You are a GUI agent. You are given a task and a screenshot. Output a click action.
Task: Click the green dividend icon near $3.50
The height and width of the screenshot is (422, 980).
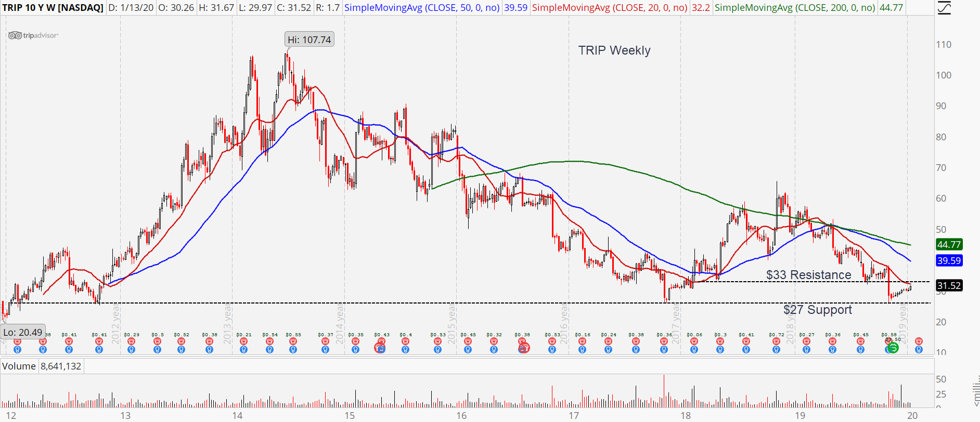tap(893, 348)
